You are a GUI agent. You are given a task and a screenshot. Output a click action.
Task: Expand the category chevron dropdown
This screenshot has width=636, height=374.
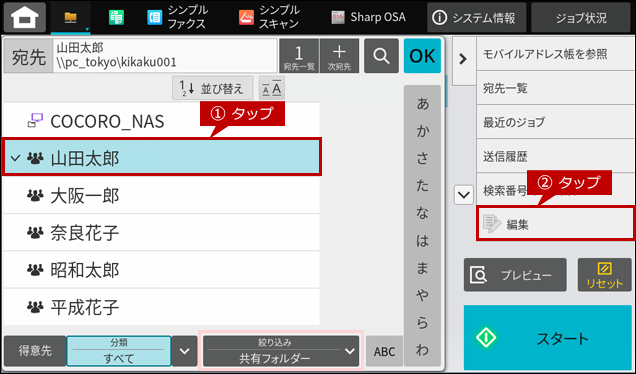[x=185, y=351]
